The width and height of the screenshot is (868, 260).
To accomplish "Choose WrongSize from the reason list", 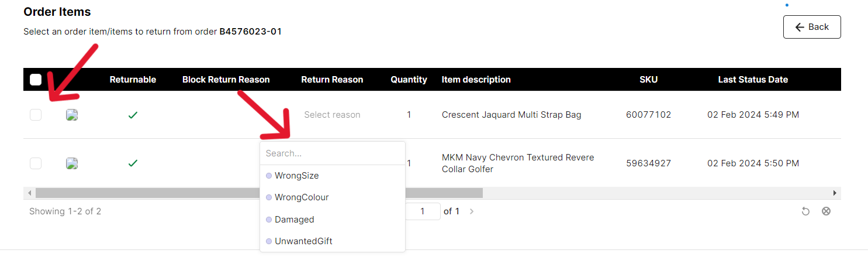I will click(297, 176).
